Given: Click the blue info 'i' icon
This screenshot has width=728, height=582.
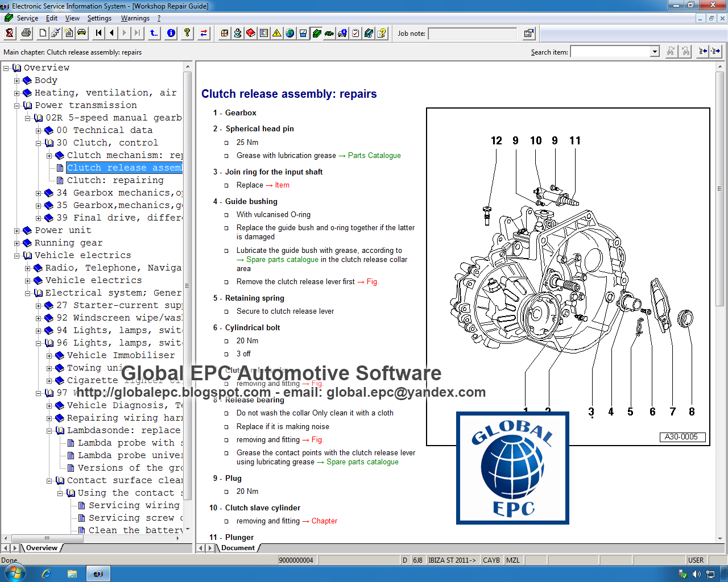Looking at the screenshot, I should (x=171, y=33).
